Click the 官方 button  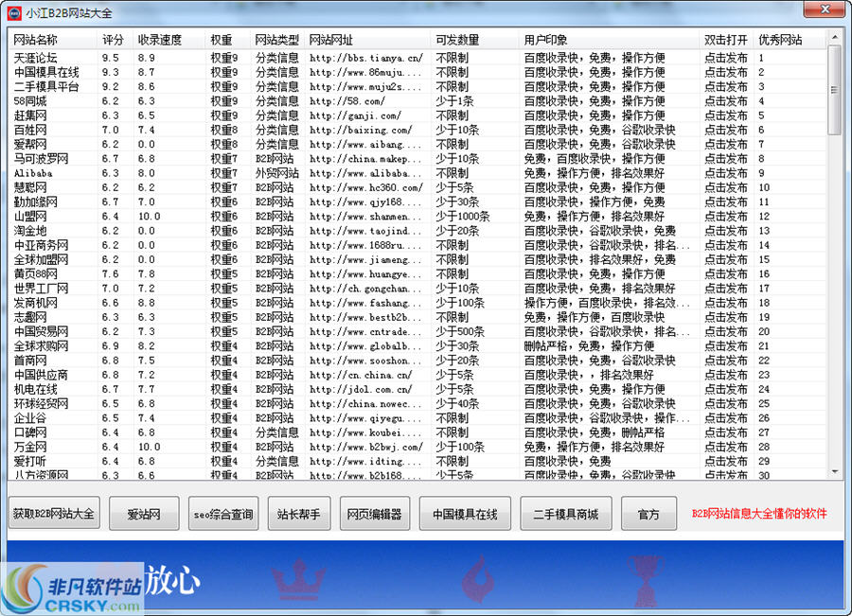tap(648, 513)
